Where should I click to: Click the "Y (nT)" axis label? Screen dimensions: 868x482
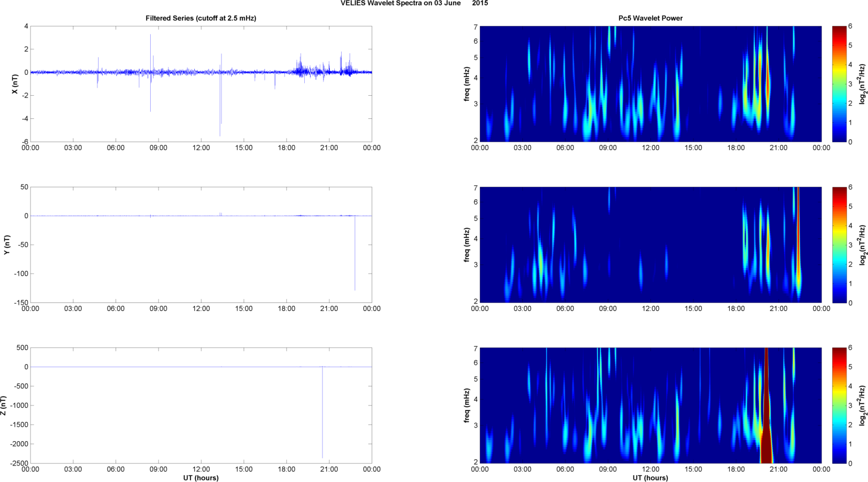click(x=7, y=245)
